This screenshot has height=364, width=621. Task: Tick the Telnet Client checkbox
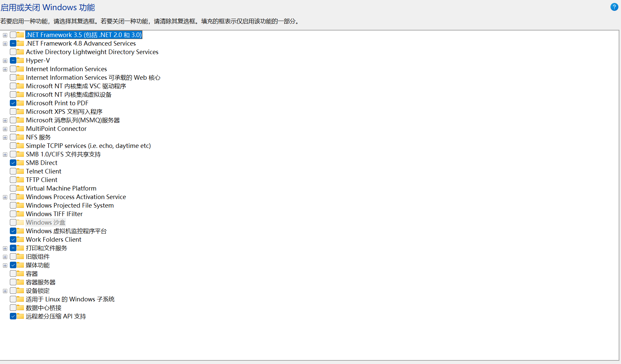[x=13, y=171]
